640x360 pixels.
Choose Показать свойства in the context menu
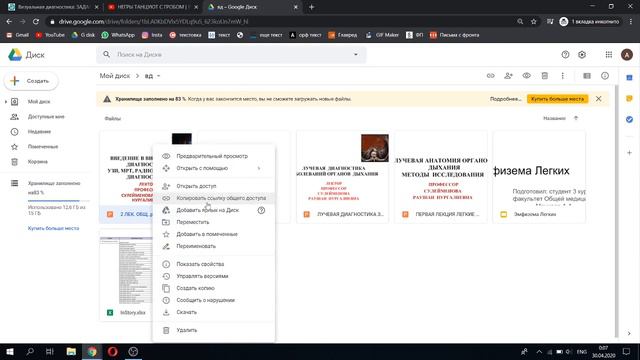[213, 264]
